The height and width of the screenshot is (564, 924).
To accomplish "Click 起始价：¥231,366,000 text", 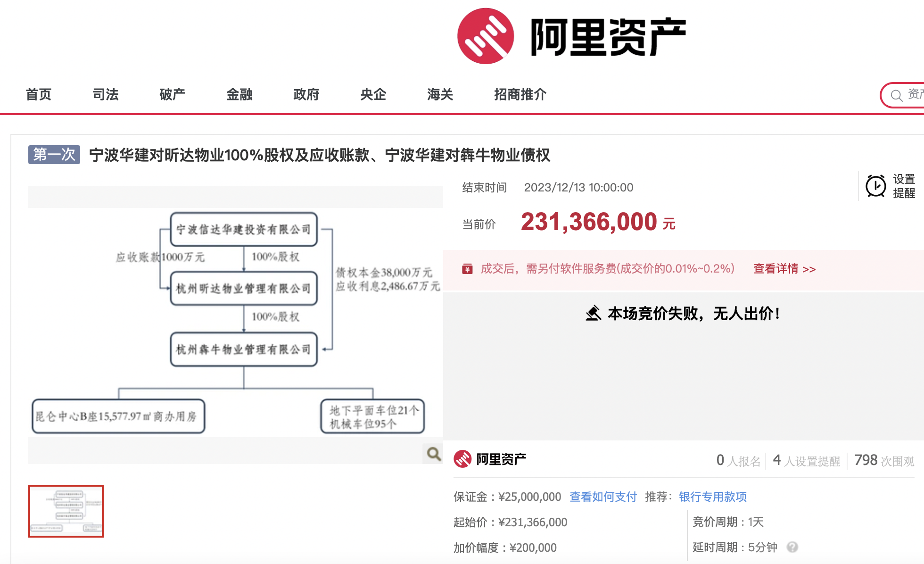I will pyautogui.click(x=511, y=522).
